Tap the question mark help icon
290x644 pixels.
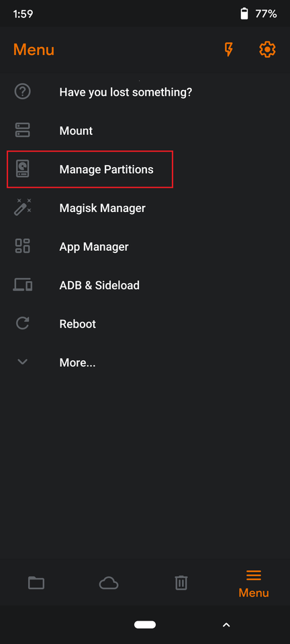point(23,92)
